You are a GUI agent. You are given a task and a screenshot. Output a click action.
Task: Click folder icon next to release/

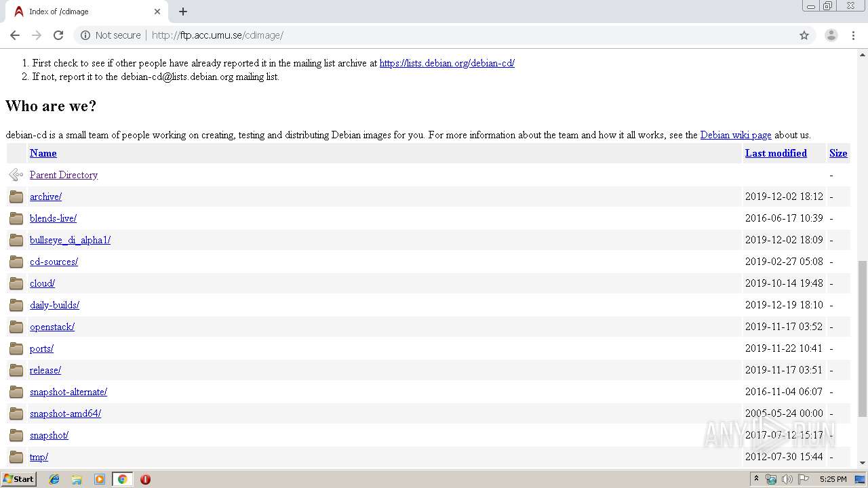(16, 370)
